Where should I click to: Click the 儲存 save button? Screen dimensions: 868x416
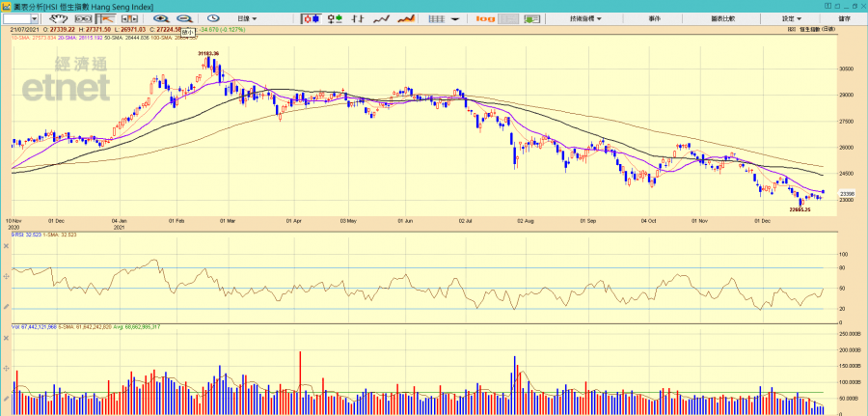point(844,18)
